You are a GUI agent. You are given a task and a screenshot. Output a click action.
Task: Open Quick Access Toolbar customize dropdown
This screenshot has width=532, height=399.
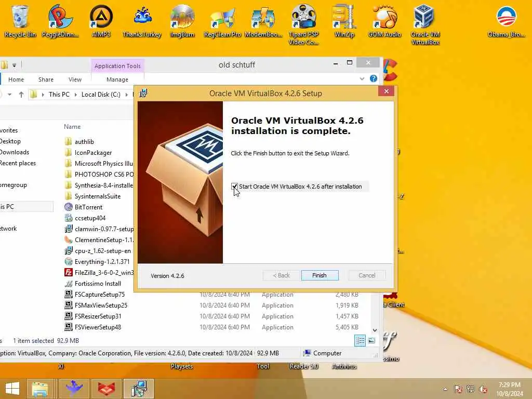coord(14,65)
